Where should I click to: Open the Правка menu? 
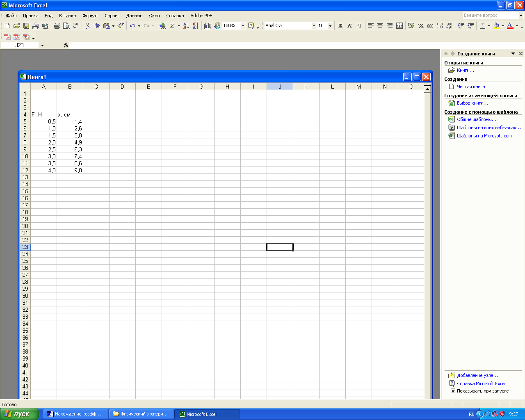(31, 16)
